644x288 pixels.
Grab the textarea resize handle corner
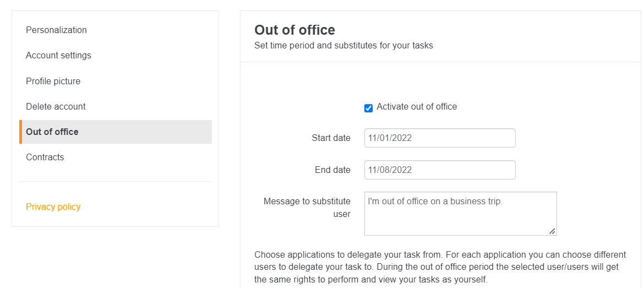pyautogui.click(x=552, y=231)
